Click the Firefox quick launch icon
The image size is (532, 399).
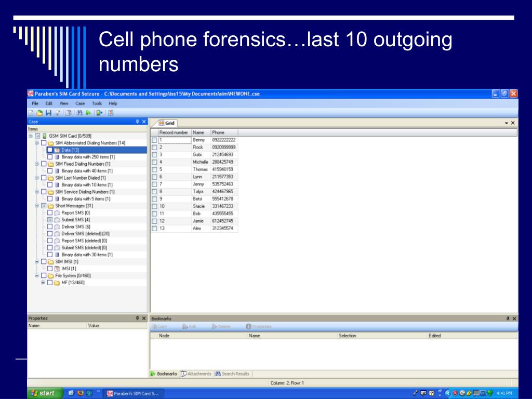click(x=81, y=393)
